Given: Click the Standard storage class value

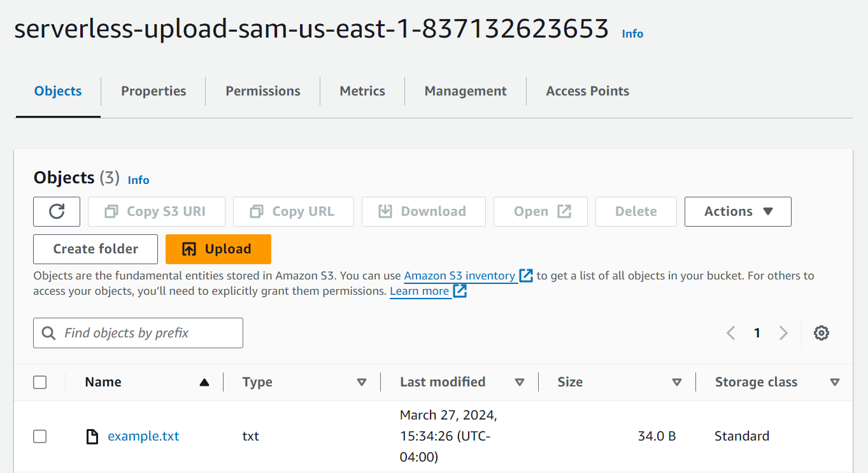Looking at the screenshot, I should point(742,436).
